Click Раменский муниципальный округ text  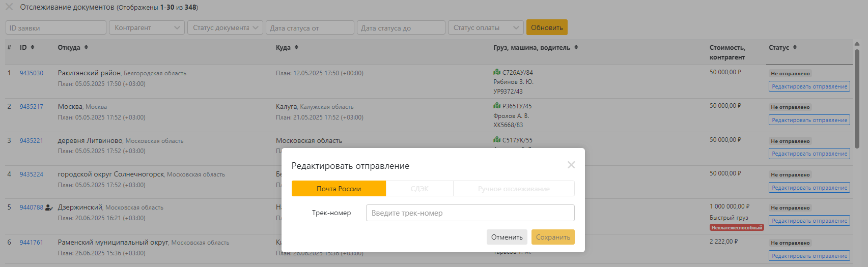pos(113,243)
